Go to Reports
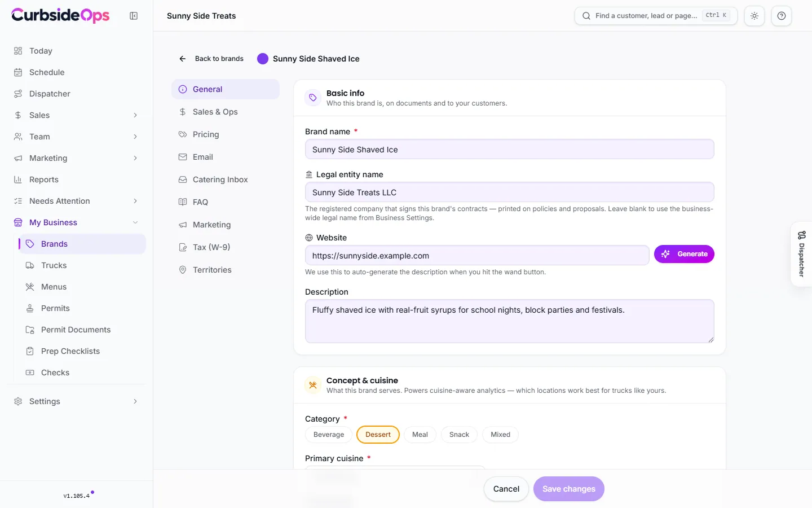The image size is (812, 508). pyautogui.click(x=76, y=179)
